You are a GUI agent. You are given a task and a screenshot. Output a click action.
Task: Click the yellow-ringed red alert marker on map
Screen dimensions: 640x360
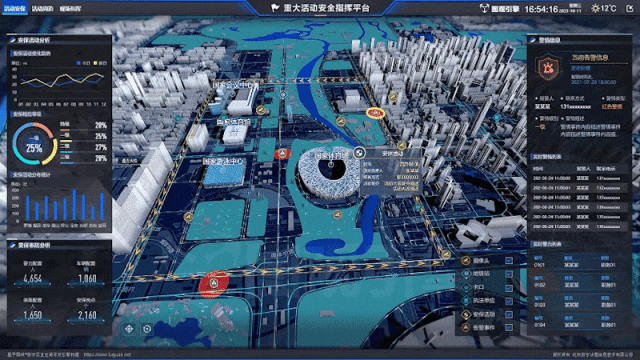tap(375, 113)
